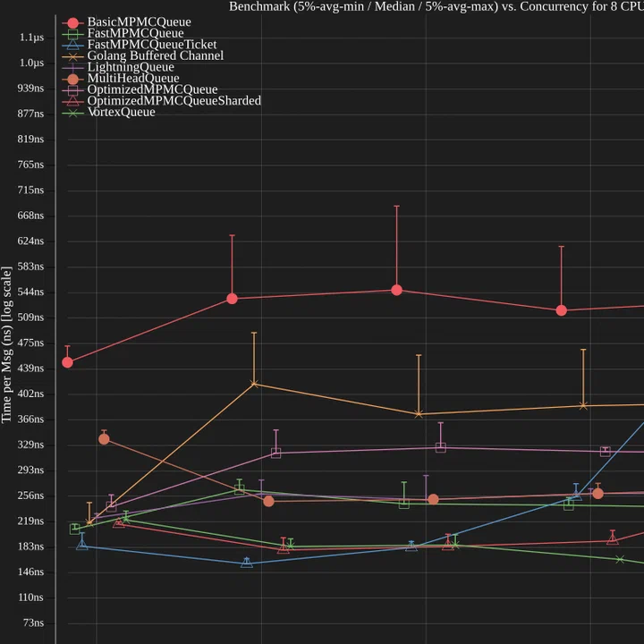Click y-axis title 'Time per Msg (ns)'
644x644 pixels.
[6, 345]
